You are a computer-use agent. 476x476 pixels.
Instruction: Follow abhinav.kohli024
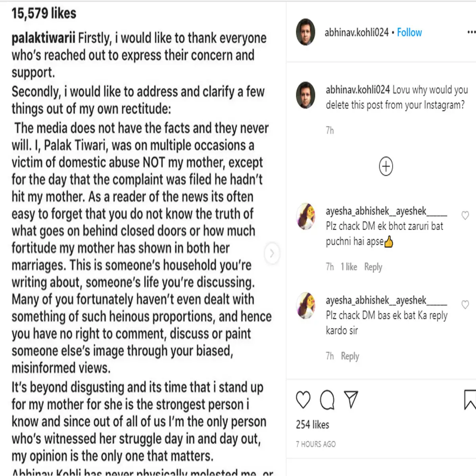click(x=409, y=33)
